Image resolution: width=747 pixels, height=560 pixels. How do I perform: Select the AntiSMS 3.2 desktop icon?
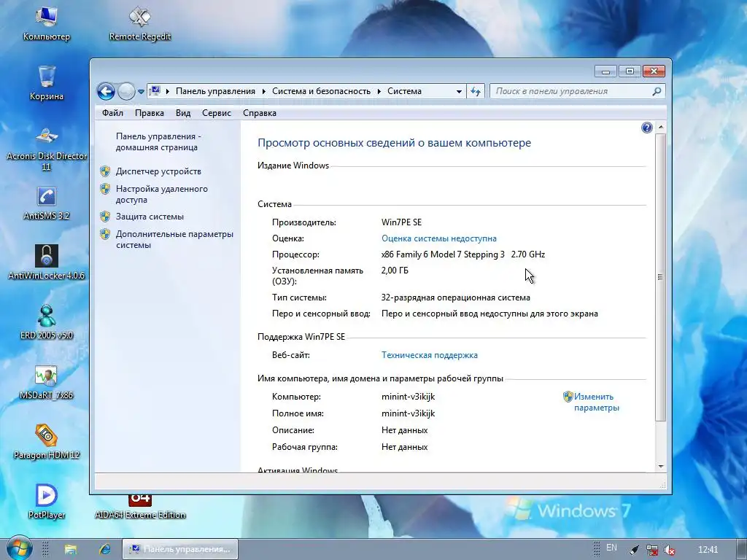tap(46, 203)
